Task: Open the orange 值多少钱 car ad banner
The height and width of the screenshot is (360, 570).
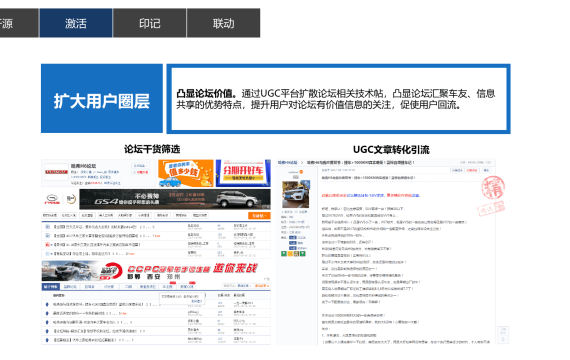Action: pos(186,173)
